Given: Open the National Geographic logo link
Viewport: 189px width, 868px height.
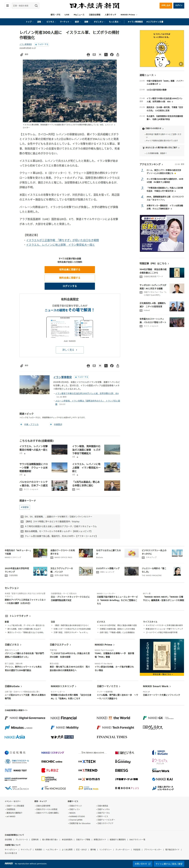Looking at the screenshot, I should click(49, 779).
